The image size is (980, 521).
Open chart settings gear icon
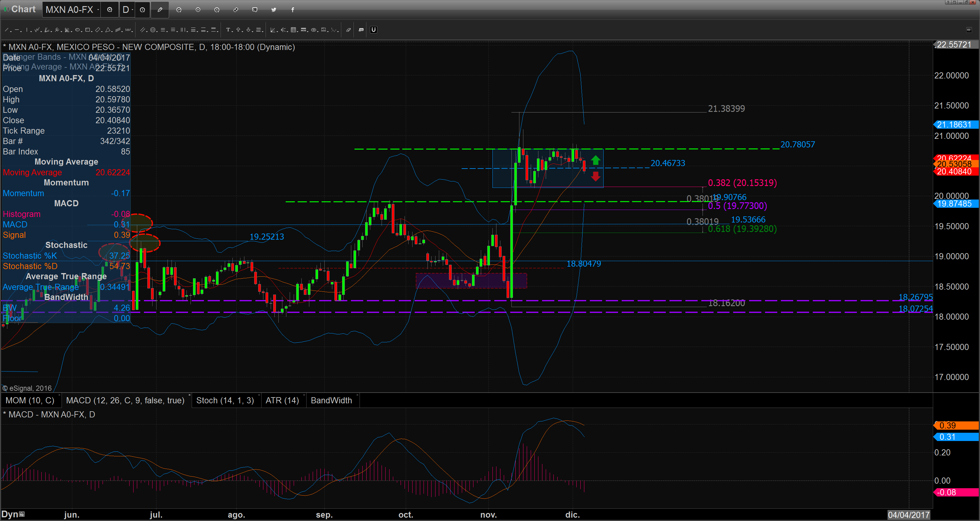click(110, 10)
